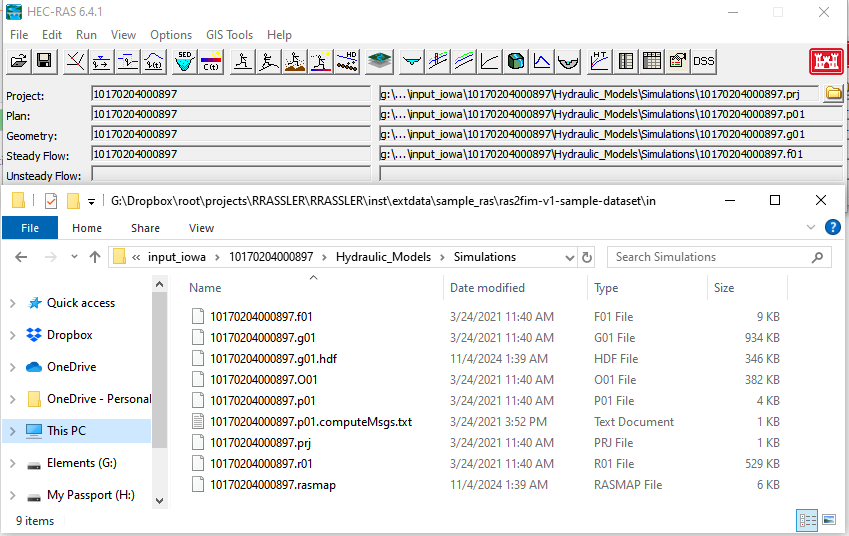
Task: Expand the Quick access tree node
Action: 13,303
